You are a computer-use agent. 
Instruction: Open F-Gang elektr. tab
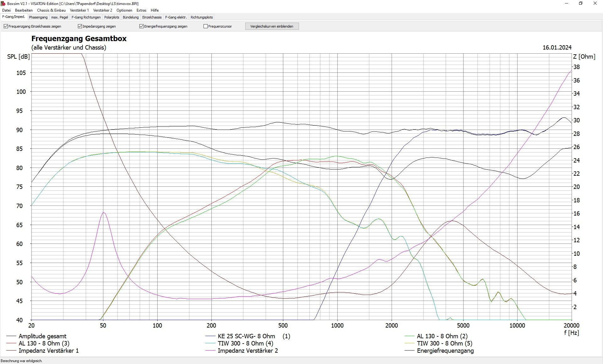coord(176,17)
